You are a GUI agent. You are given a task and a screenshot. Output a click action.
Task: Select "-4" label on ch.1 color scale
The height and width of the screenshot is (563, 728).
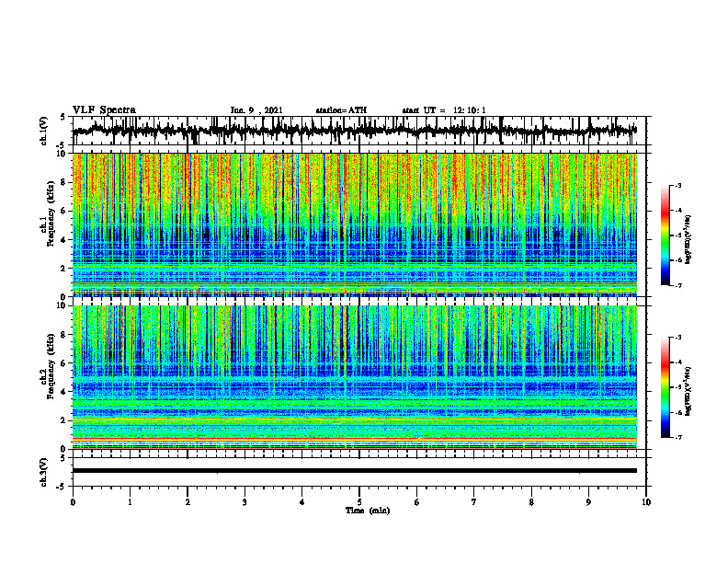tap(677, 211)
